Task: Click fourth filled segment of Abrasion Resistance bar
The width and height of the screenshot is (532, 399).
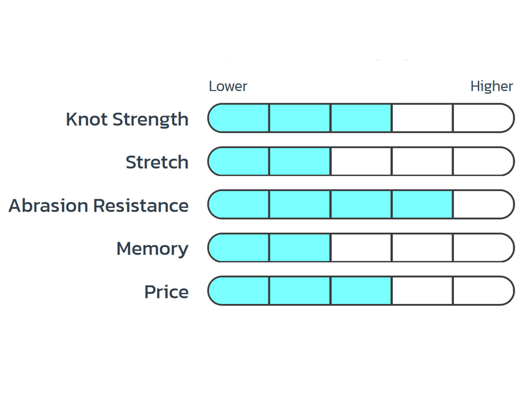Action: (422, 204)
